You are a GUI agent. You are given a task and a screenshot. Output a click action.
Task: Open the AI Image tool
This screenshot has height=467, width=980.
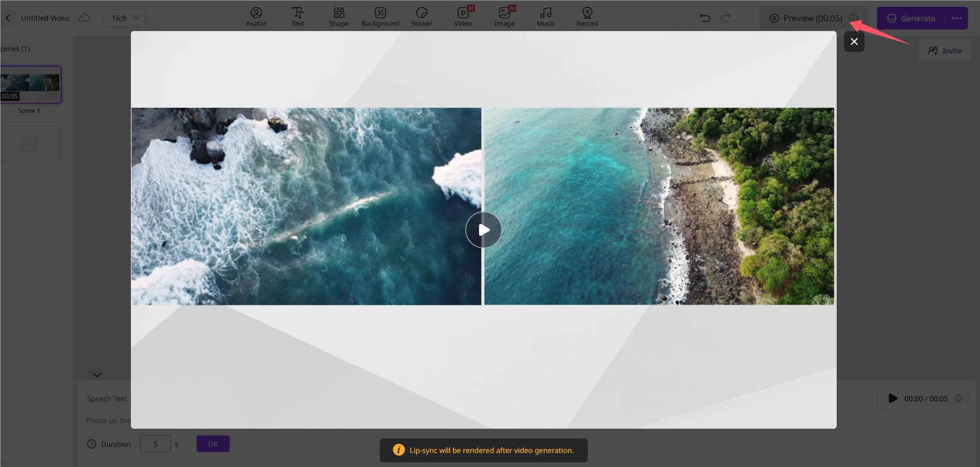[504, 16]
